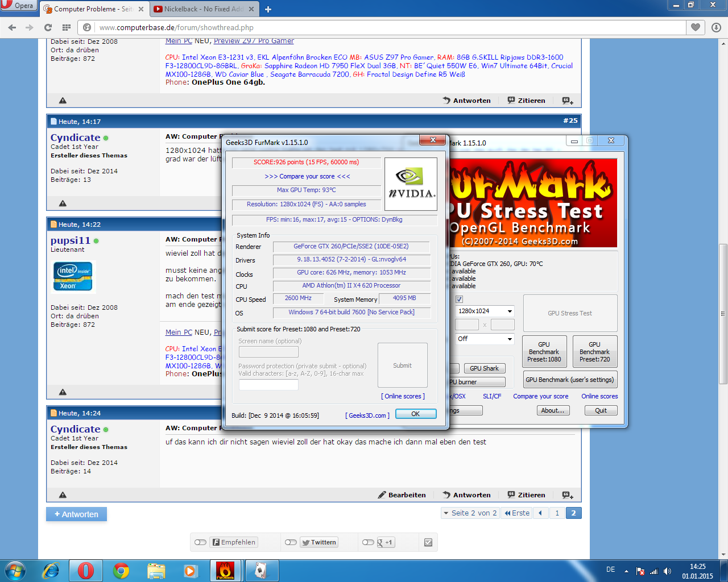This screenshot has width=728, height=582.
Task: Click GPU Benchmark (user's settings)
Action: (x=570, y=380)
